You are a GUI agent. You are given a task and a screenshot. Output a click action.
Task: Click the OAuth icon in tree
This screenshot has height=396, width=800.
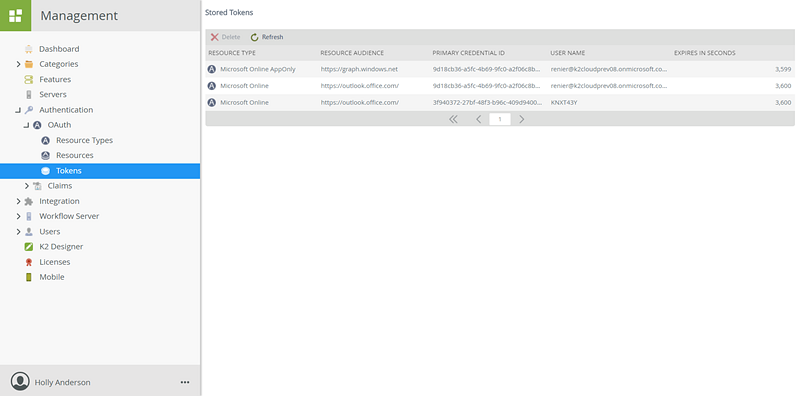(37, 125)
